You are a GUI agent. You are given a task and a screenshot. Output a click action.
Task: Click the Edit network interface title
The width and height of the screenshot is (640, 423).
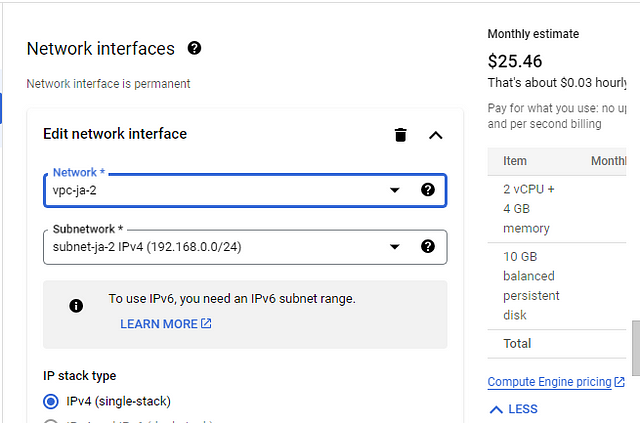[x=115, y=134]
